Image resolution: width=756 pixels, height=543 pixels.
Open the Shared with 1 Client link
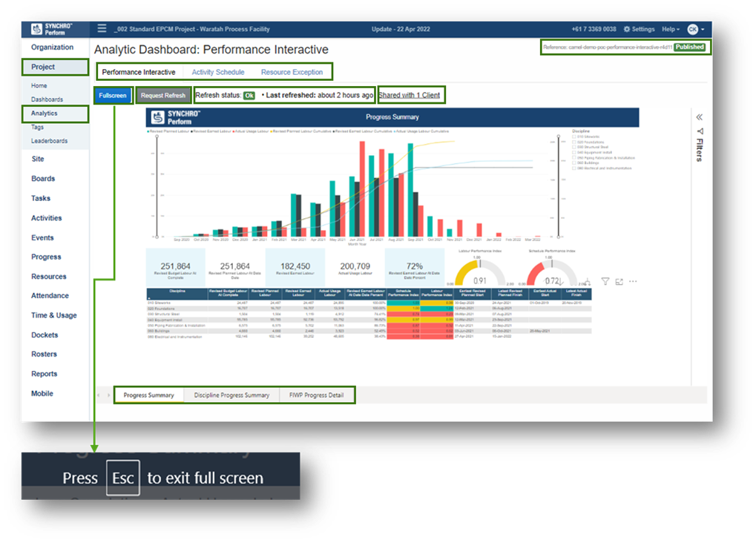point(410,95)
